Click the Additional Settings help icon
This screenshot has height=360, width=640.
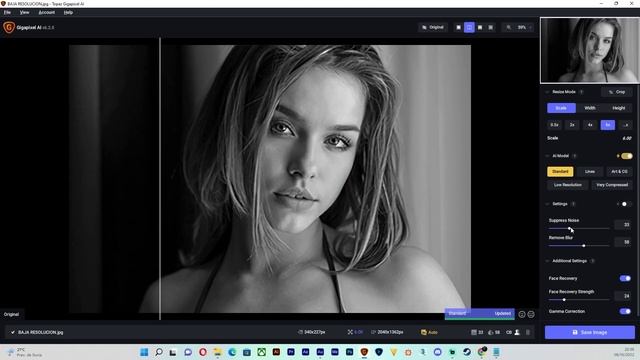click(x=592, y=261)
